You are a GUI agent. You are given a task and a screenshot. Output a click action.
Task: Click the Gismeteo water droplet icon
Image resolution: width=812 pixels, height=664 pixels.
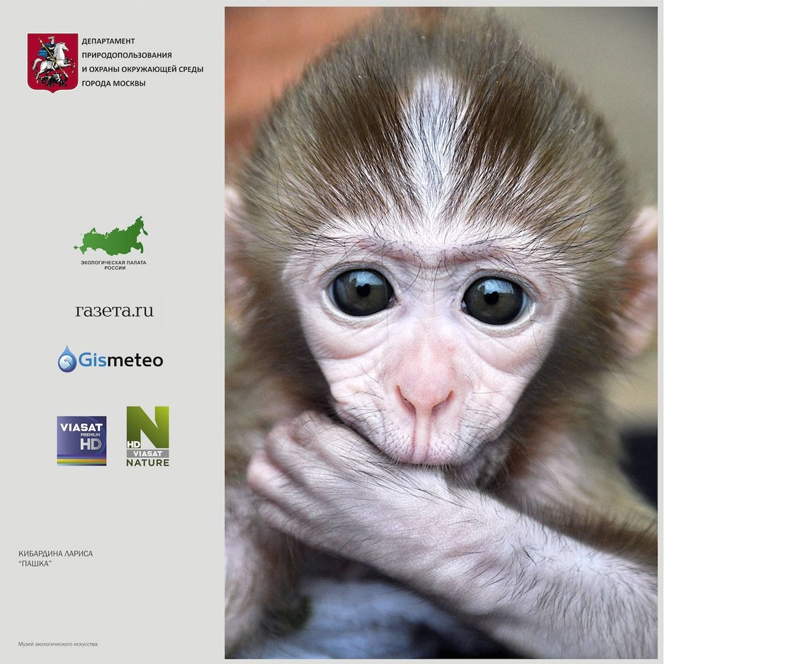tap(67, 359)
